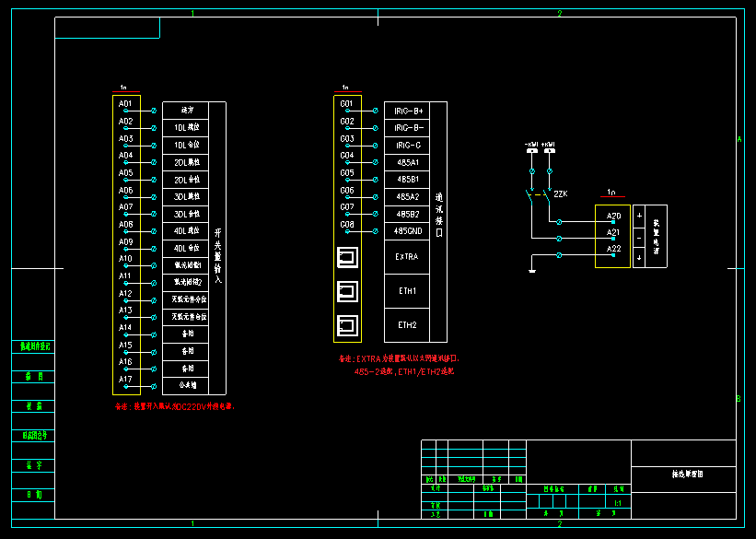Select the plus polarity cell beside A20
The height and width of the screenshot is (539, 756).
(x=639, y=216)
